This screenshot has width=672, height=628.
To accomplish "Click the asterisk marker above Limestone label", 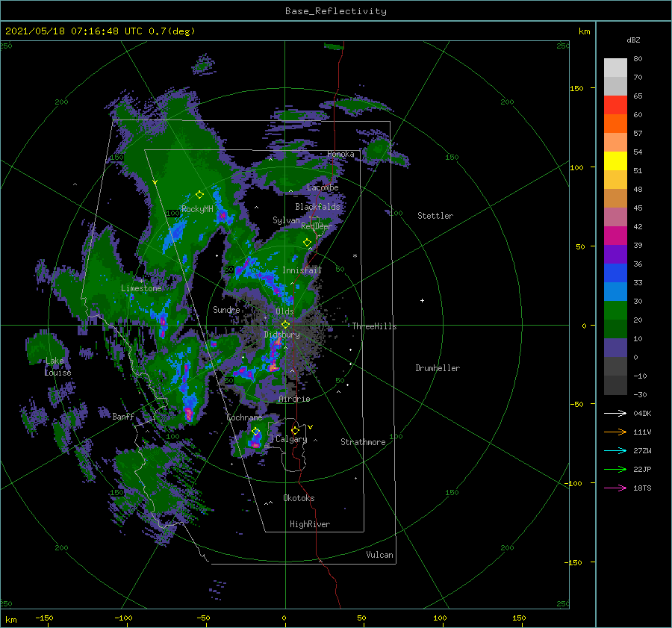I will click(141, 282).
